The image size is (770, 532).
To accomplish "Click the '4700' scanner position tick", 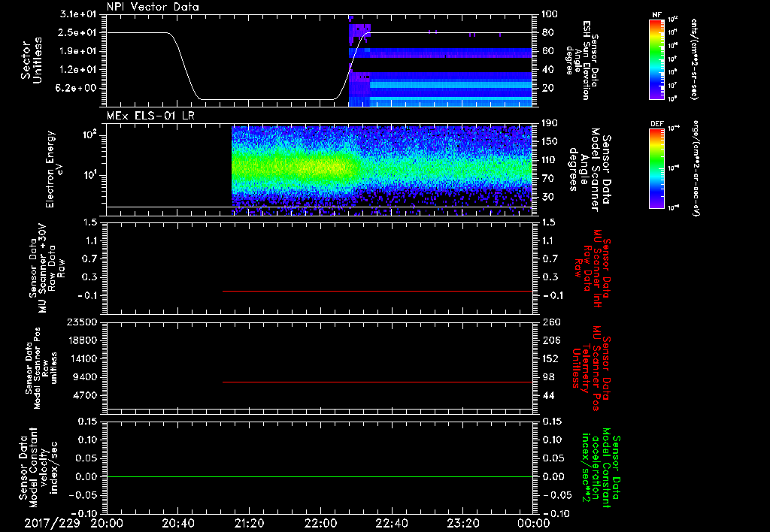I will pos(86,395).
